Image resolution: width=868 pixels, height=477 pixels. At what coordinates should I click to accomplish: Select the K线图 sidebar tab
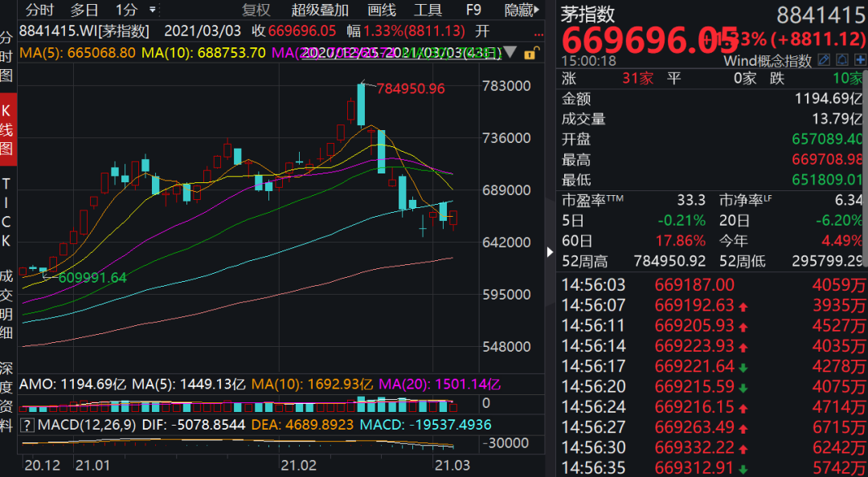[8, 129]
